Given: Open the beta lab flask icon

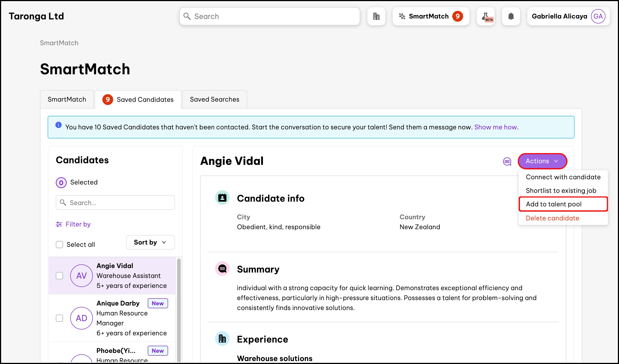Looking at the screenshot, I should [486, 16].
